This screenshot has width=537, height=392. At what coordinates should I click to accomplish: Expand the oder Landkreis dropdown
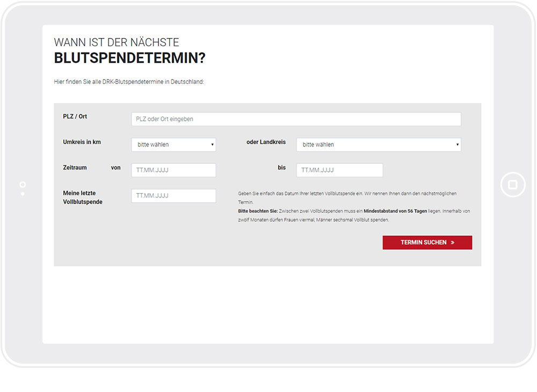click(x=379, y=144)
